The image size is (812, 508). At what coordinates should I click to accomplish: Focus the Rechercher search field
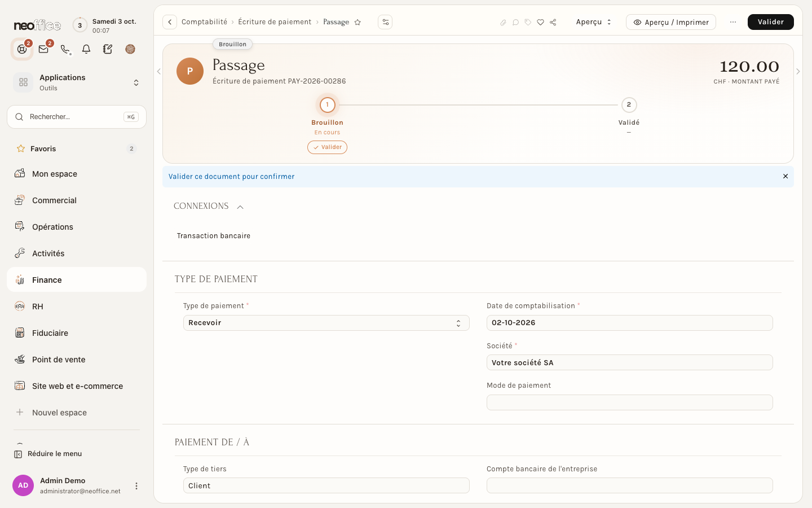(x=77, y=117)
